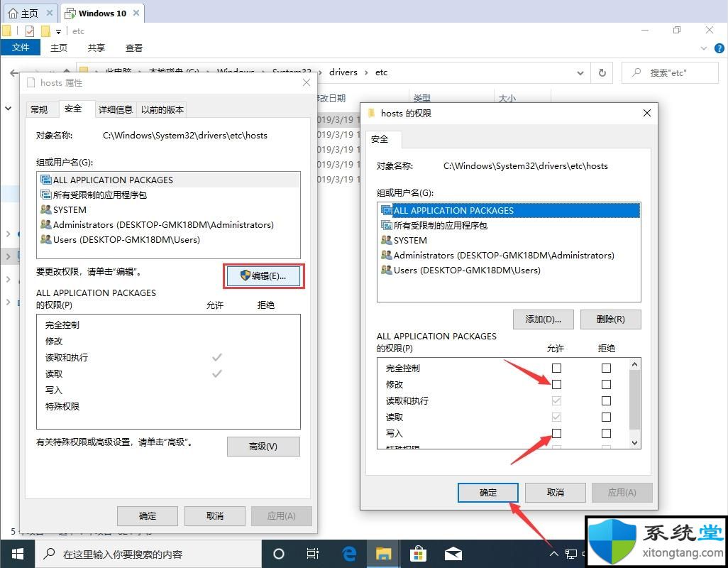The height and width of the screenshot is (568, 728).
Task: Click 确定 in hosts 的权限 dialog
Action: pyautogui.click(x=488, y=492)
